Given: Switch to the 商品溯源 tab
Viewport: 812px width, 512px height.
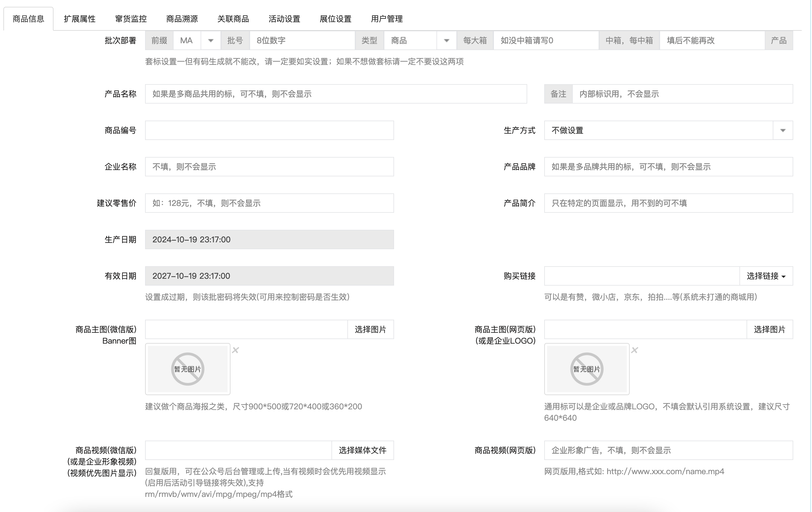Looking at the screenshot, I should 182,19.
